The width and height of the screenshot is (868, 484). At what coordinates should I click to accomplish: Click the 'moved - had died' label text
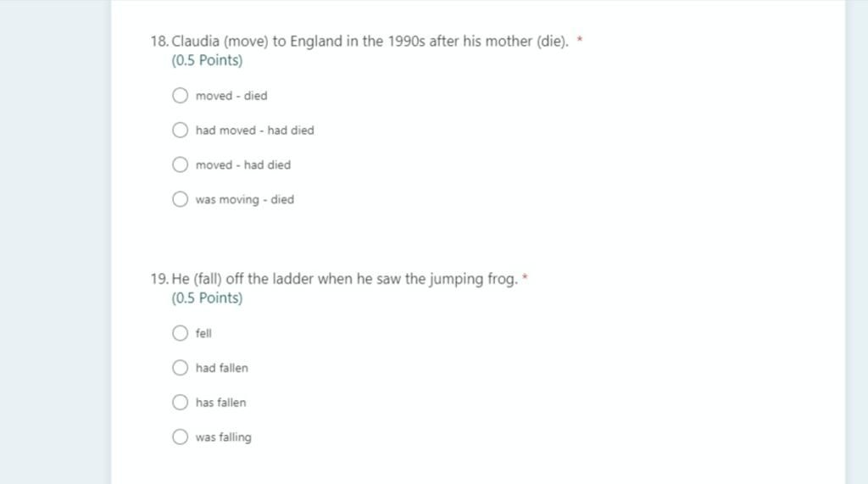click(x=243, y=165)
